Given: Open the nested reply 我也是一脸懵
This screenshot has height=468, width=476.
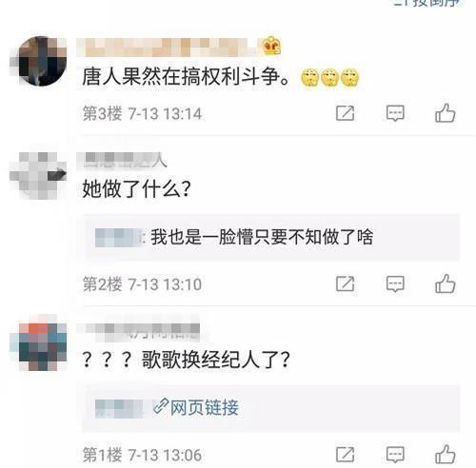Looking at the screenshot, I should 234,237.
